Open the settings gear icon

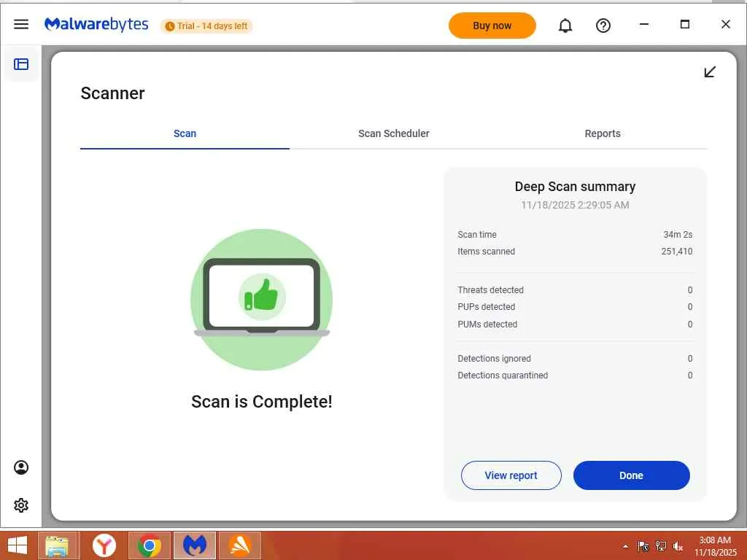point(21,505)
